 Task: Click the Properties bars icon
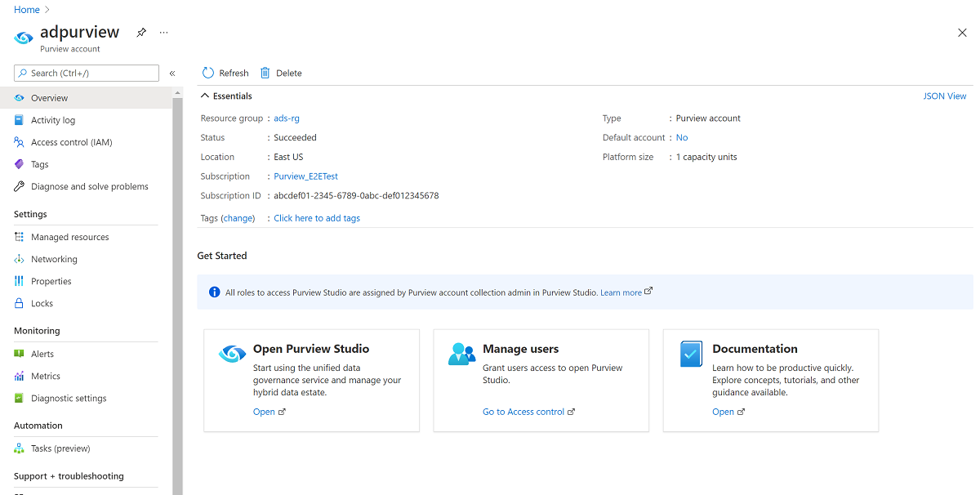click(19, 281)
